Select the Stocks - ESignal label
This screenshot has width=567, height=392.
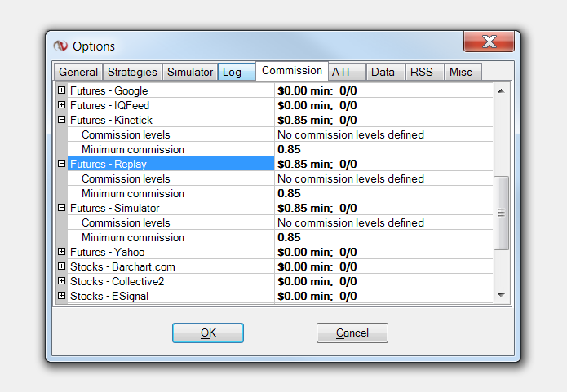109,297
